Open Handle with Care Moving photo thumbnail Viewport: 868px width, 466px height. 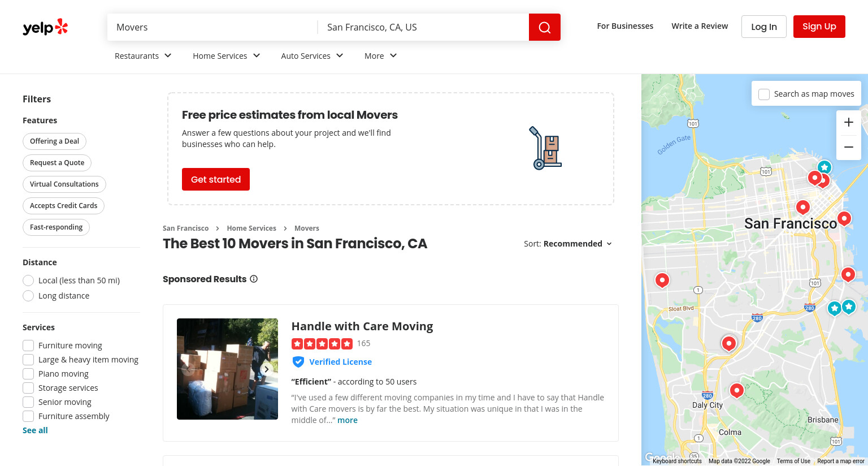[227, 369]
